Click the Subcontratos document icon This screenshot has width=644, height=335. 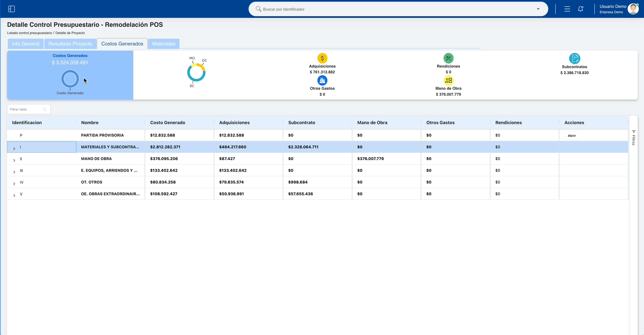tap(574, 58)
